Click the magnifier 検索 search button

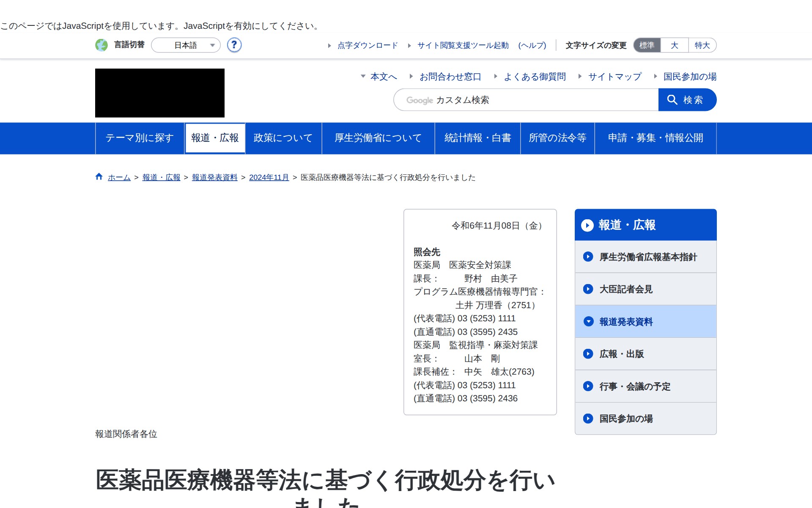point(687,100)
